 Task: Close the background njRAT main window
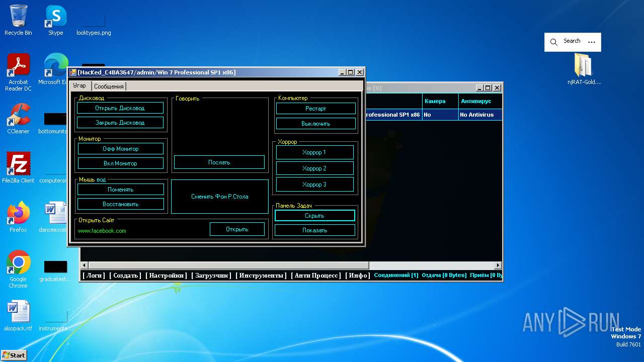497,87
